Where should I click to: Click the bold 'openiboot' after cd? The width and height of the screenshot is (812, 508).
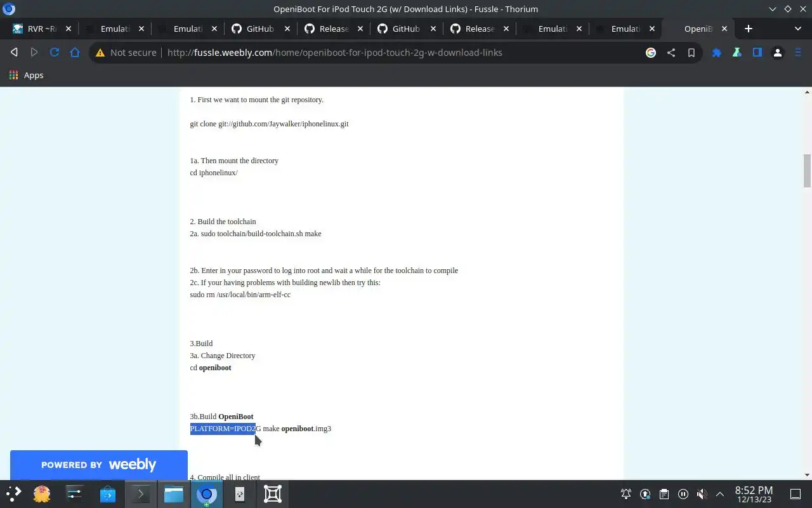click(x=215, y=368)
